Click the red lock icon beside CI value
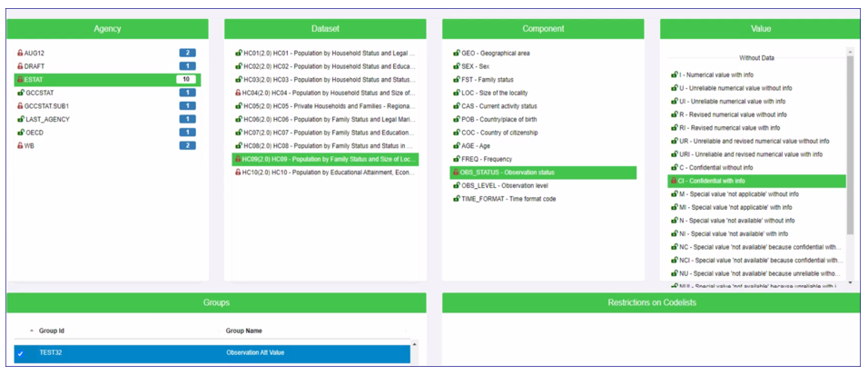This screenshot has height=375, width=868. point(674,181)
